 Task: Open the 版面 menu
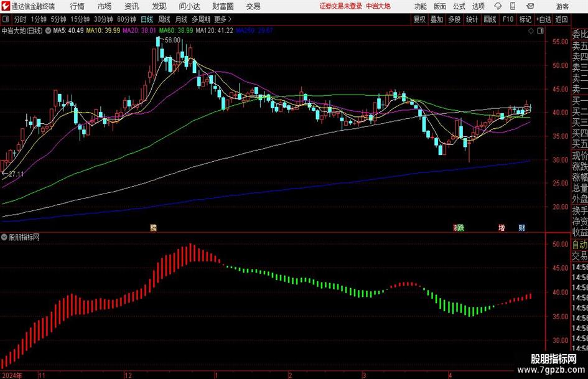click(440, 6)
